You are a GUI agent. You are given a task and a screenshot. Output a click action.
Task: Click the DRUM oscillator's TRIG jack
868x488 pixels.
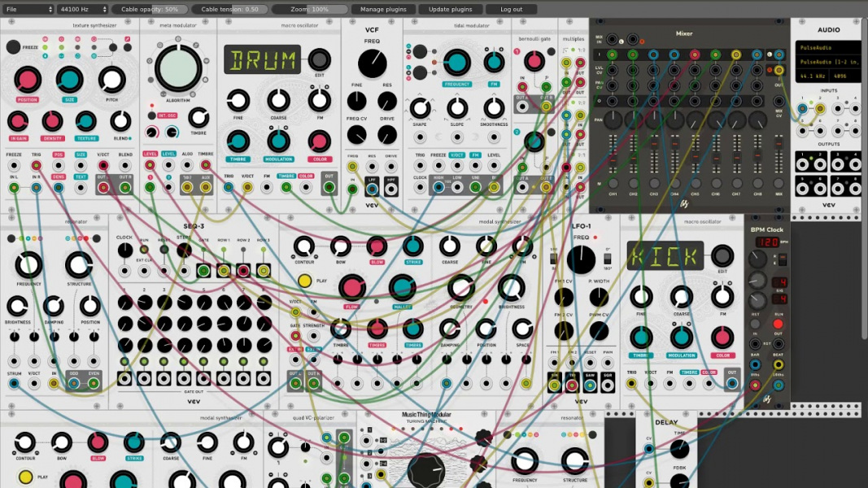coord(228,188)
